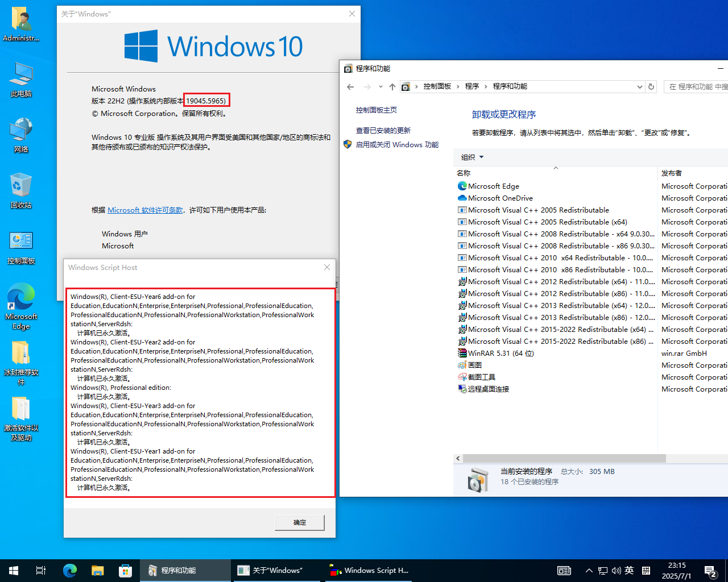Go up one level in 程序和功能

point(392,87)
